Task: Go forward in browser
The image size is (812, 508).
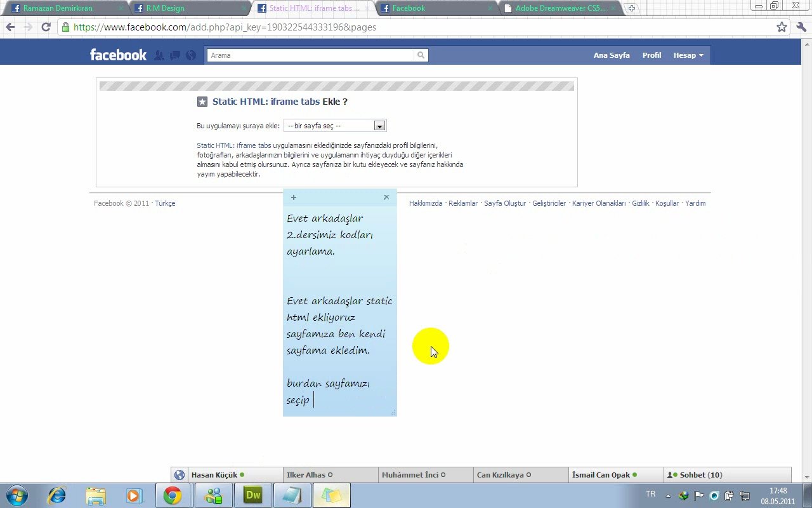Action: click(28, 27)
